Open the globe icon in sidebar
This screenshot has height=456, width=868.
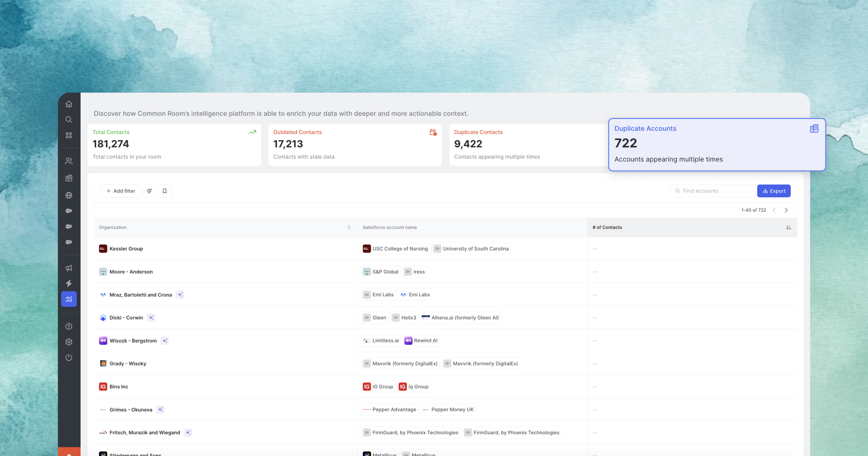69,195
